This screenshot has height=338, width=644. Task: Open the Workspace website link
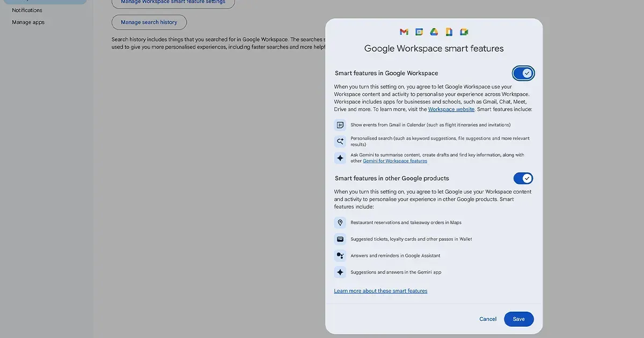[x=451, y=109]
